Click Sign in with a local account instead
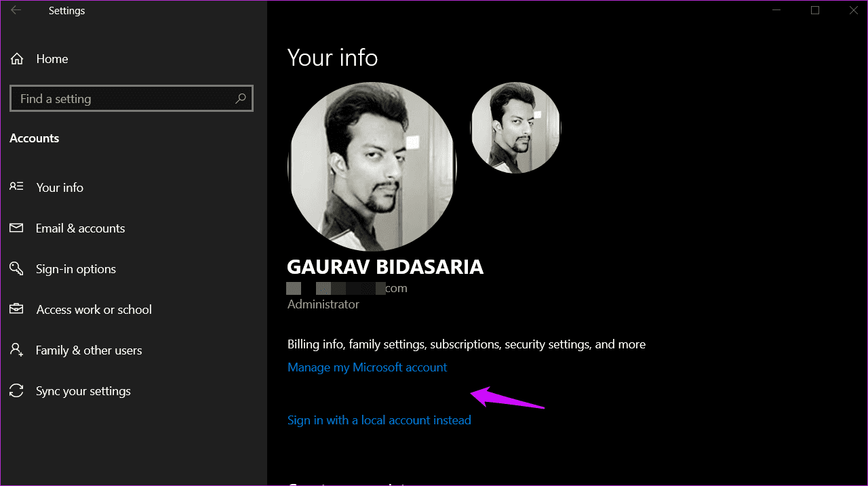Image resolution: width=868 pixels, height=486 pixels. pos(379,420)
